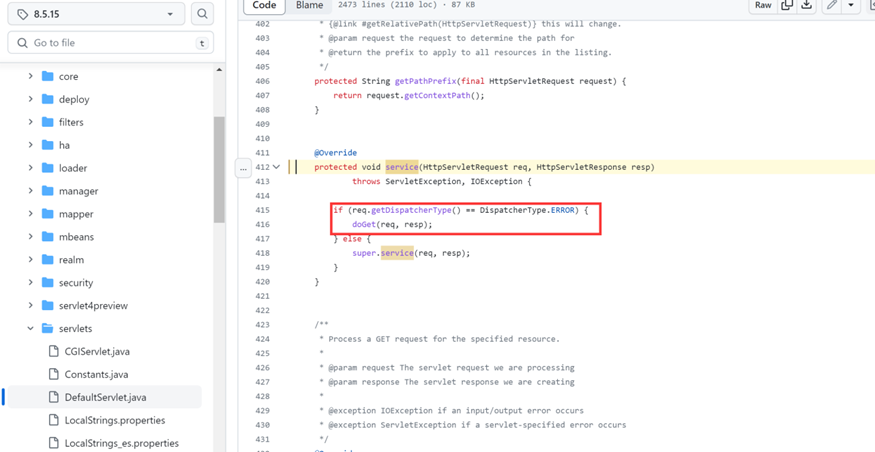The width and height of the screenshot is (875, 452).
Task: Expand the servlet4preview folder chevron
Action: [31, 306]
